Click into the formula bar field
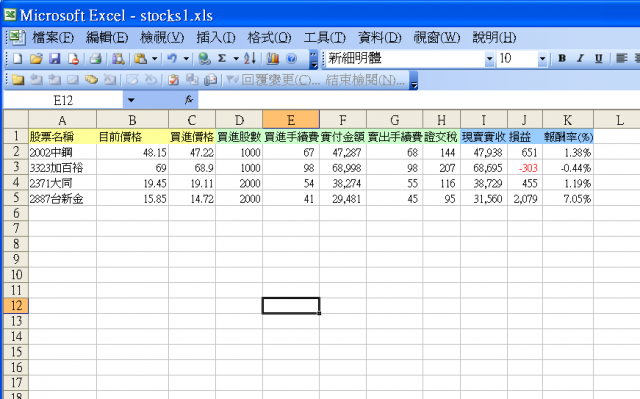The image size is (640, 399). pyautogui.click(x=418, y=100)
